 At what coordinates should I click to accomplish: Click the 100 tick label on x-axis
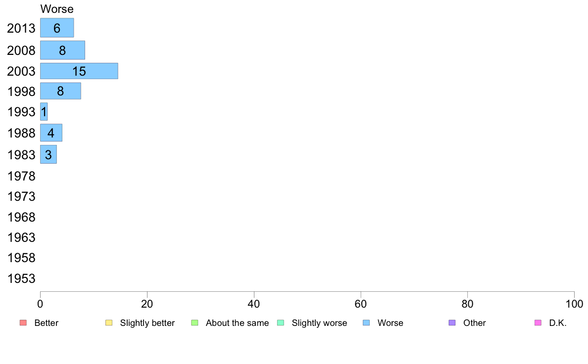574,304
